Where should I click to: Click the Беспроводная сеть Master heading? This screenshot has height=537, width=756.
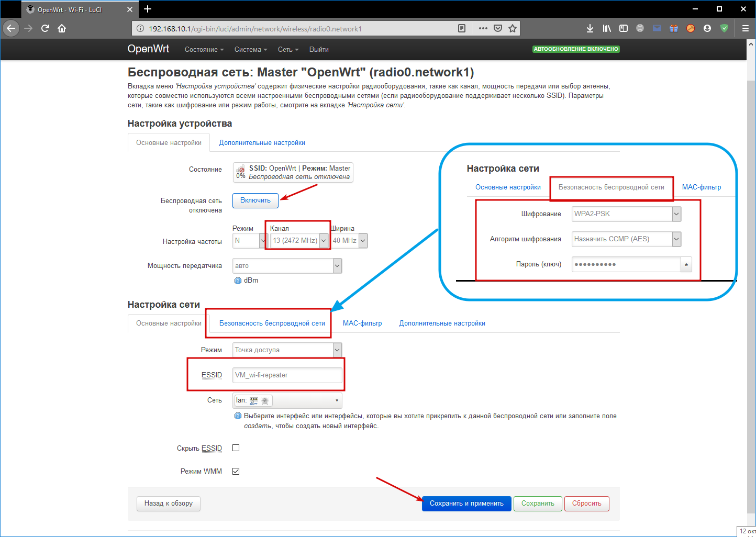pyautogui.click(x=301, y=72)
